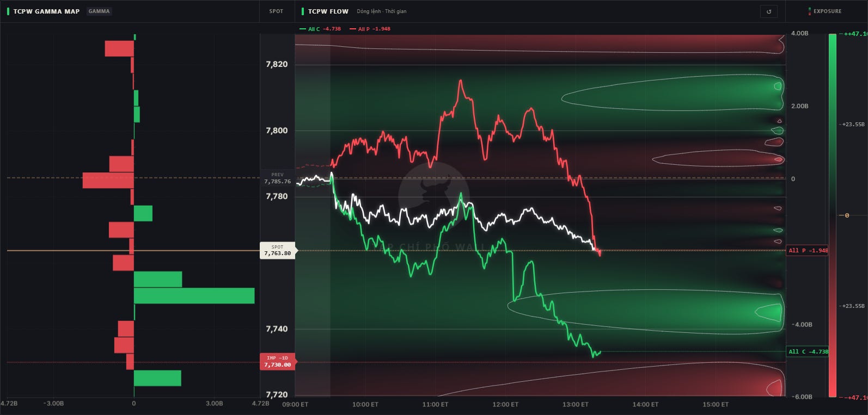Click the longest red bar at the PREV level
The height and width of the screenshot is (415, 868).
108,180
